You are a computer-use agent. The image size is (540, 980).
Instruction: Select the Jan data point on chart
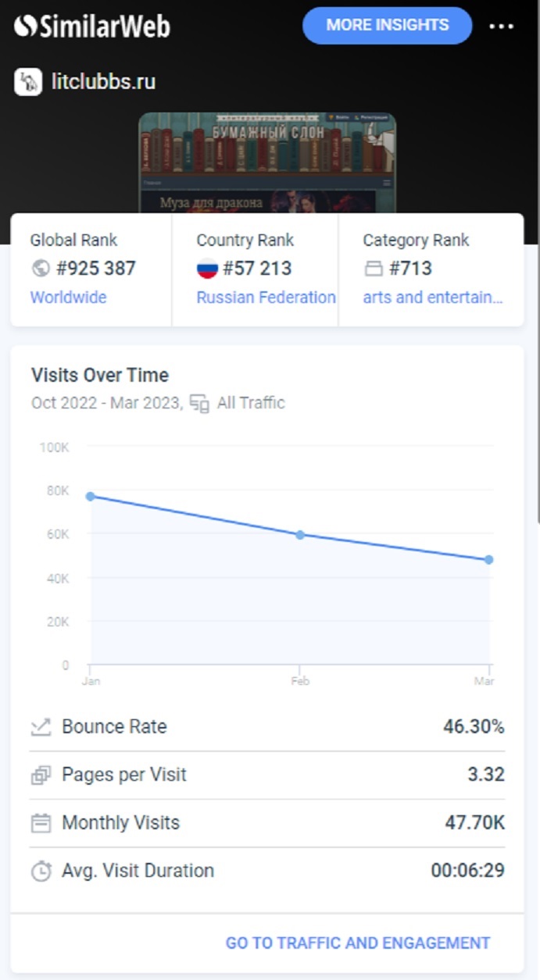coord(91,496)
